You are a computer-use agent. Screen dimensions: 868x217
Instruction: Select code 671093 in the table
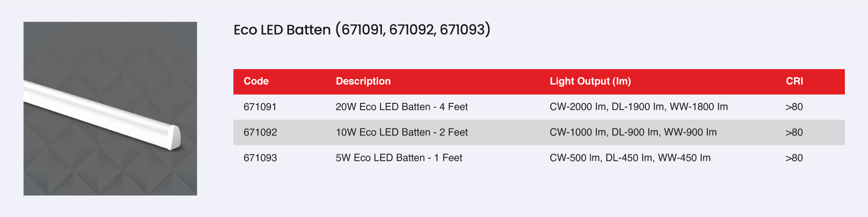coord(260,158)
